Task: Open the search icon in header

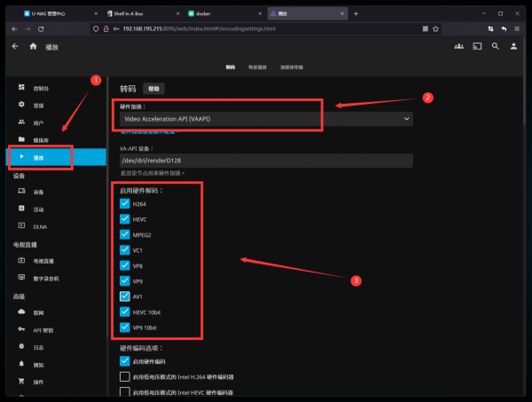Action: [496, 46]
